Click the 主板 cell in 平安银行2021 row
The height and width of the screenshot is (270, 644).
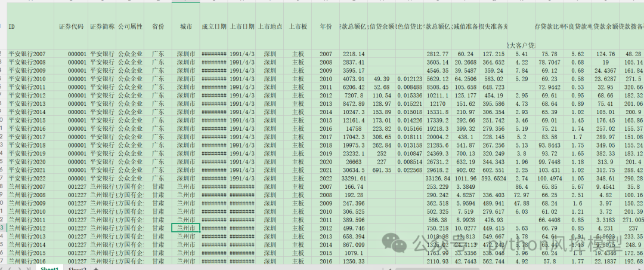tap(298, 170)
